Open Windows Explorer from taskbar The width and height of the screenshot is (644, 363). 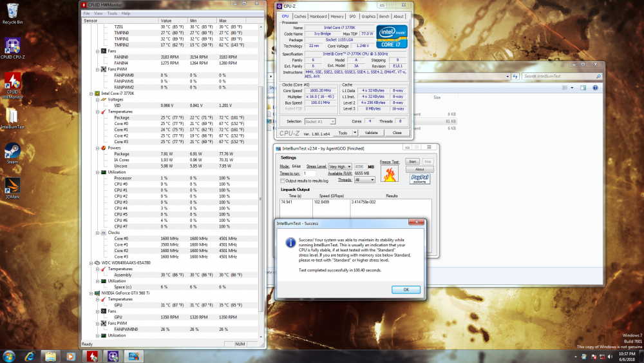pos(50,357)
